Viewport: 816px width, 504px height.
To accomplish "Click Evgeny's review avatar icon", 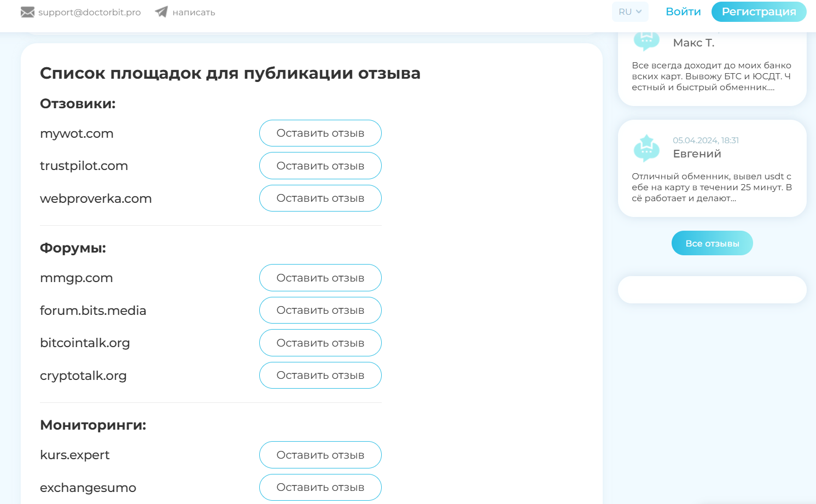I will pyautogui.click(x=646, y=148).
